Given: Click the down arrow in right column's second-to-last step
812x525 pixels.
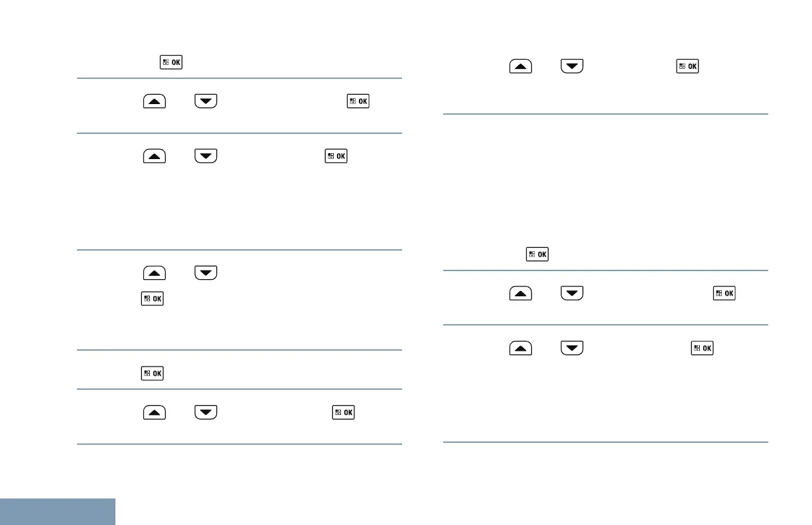Looking at the screenshot, I should (572, 293).
